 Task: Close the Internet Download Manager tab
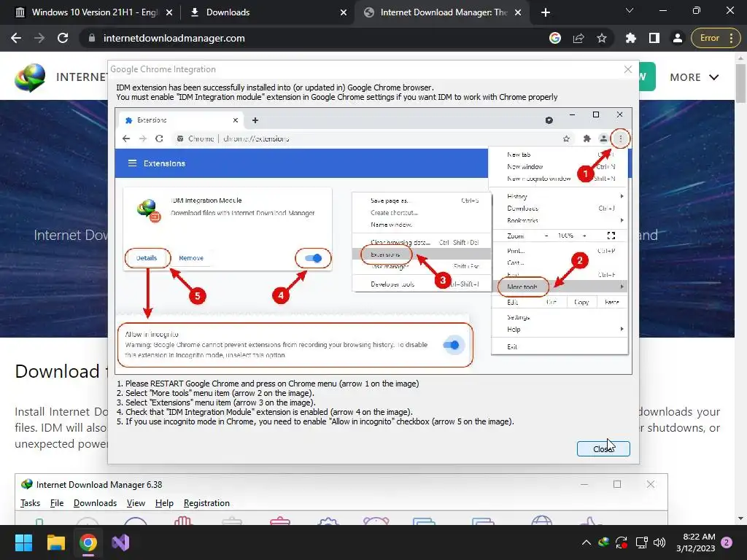pyautogui.click(x=519, y=12)
